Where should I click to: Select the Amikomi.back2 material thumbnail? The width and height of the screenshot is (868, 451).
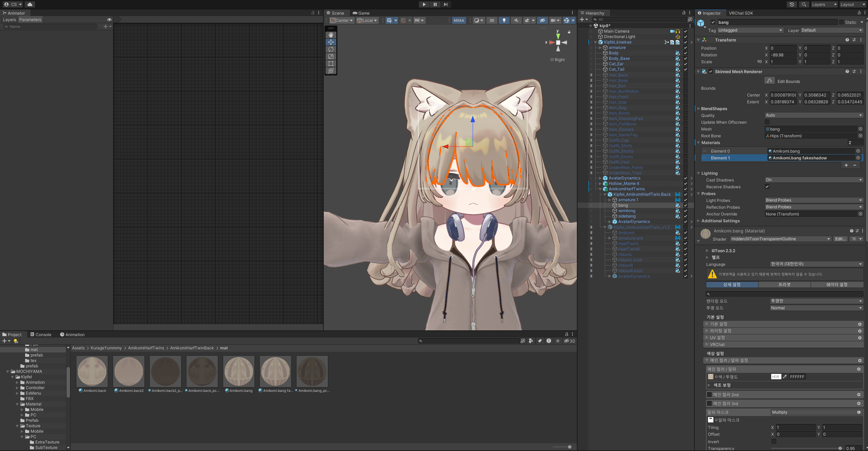tap(129, 372)
